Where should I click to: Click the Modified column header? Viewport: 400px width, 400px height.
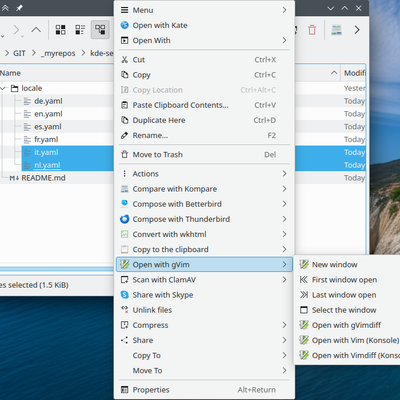(x=355, y=73)
